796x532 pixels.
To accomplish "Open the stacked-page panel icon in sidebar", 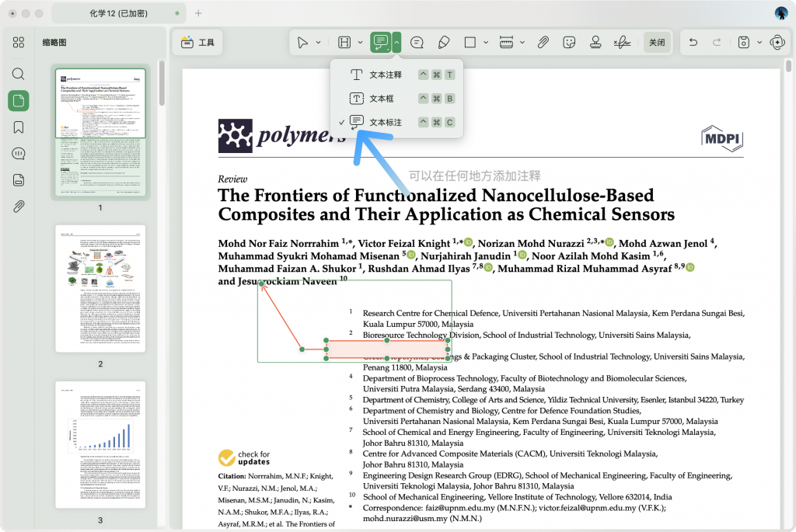I will (19, 180).
